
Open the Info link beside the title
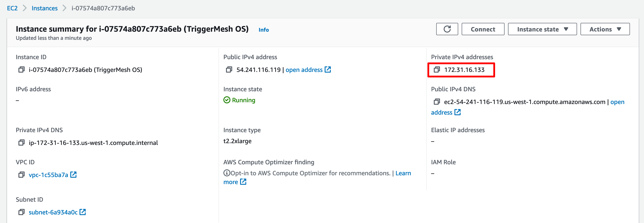click(264, 30)
